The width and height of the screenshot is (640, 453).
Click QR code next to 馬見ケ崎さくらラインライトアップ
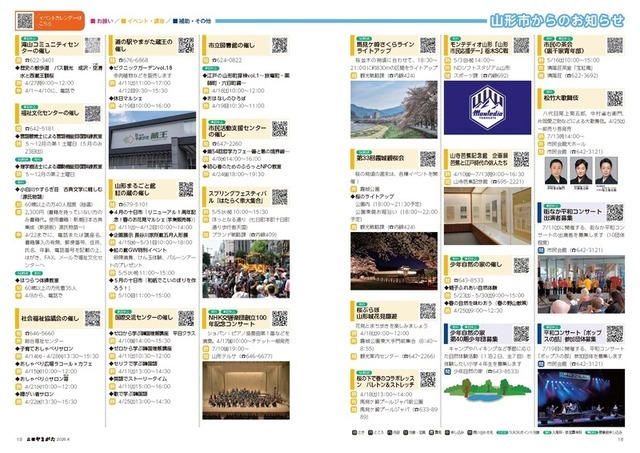pyautogui.click(x=428, y=45)
